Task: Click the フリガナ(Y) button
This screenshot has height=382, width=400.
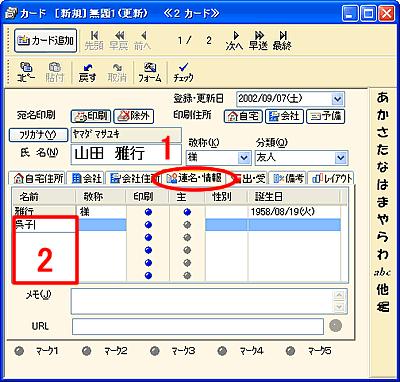Action: [38, 135]
